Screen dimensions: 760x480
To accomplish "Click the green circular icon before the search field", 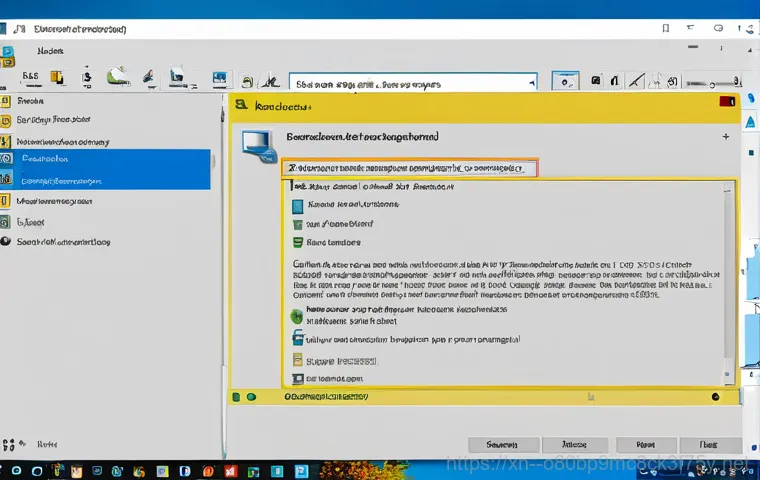I will pyautogui.click(x=247, y=81).
